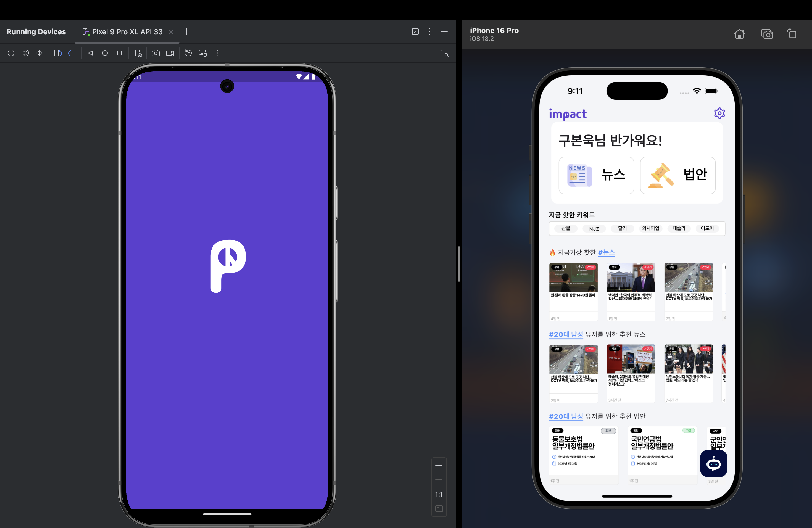Select the Pixel 9 Pro XL tab

click(127, 32)
